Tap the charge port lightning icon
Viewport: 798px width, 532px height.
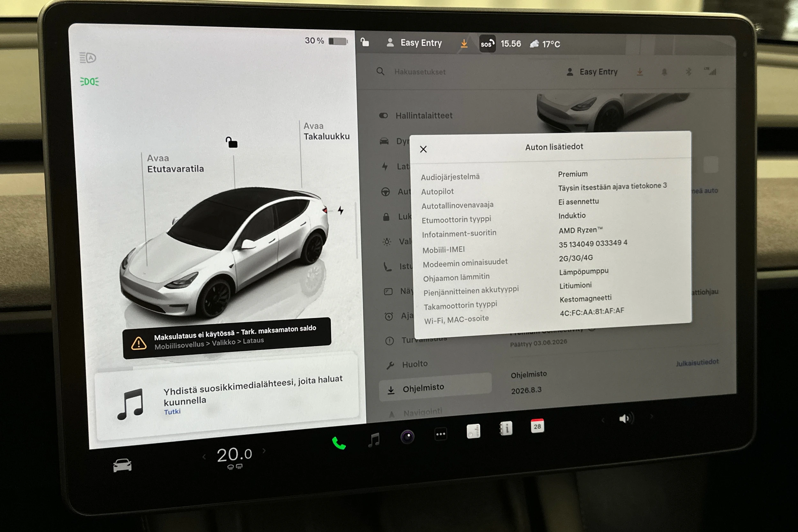(341, 211)
